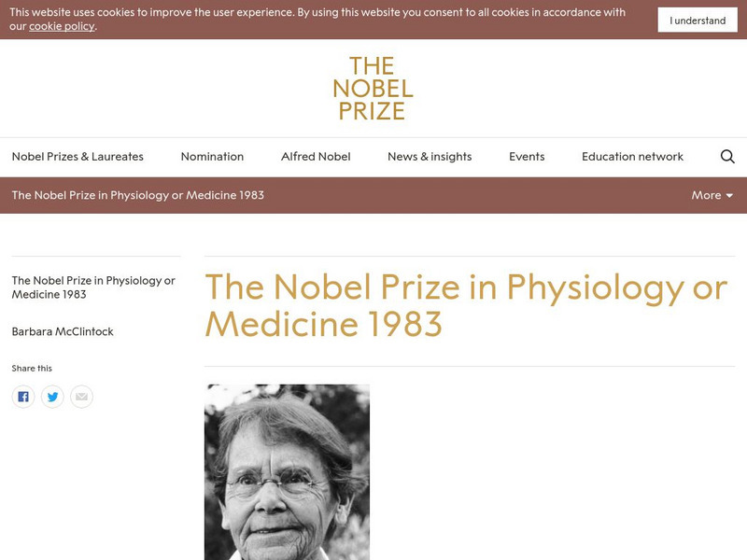This screenshot has width=747, height=560.
Task: Share this page on Facebook
Action: pos(23,397)
